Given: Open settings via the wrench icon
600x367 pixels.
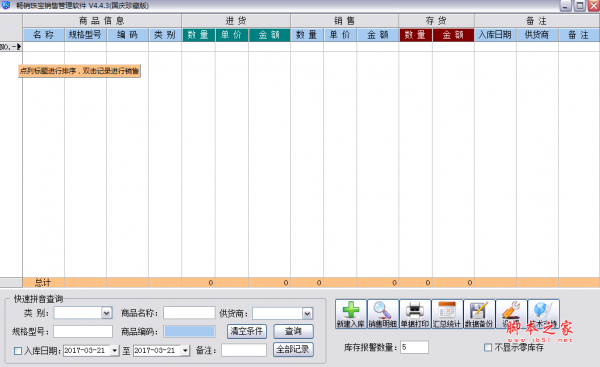Looking at the screenshot, I should pos(512,314).
